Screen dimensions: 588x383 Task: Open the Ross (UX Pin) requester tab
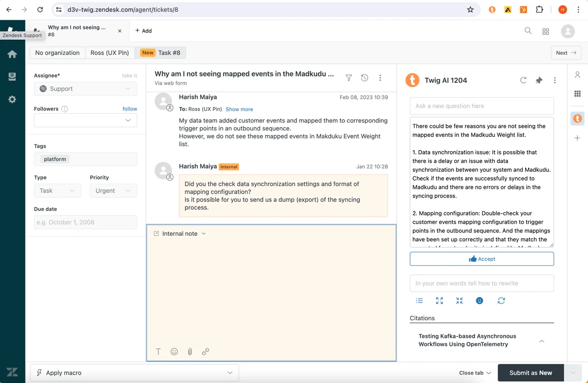click(110, 52)
